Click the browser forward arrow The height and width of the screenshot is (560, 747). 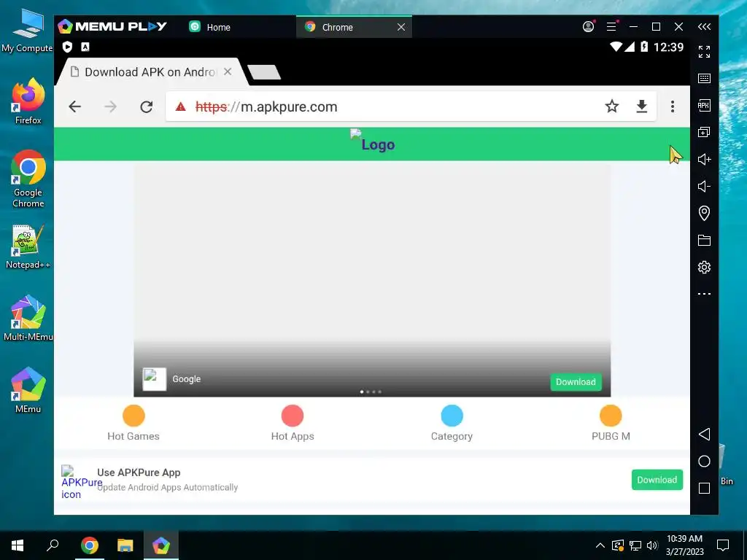(x=111, y=106)
